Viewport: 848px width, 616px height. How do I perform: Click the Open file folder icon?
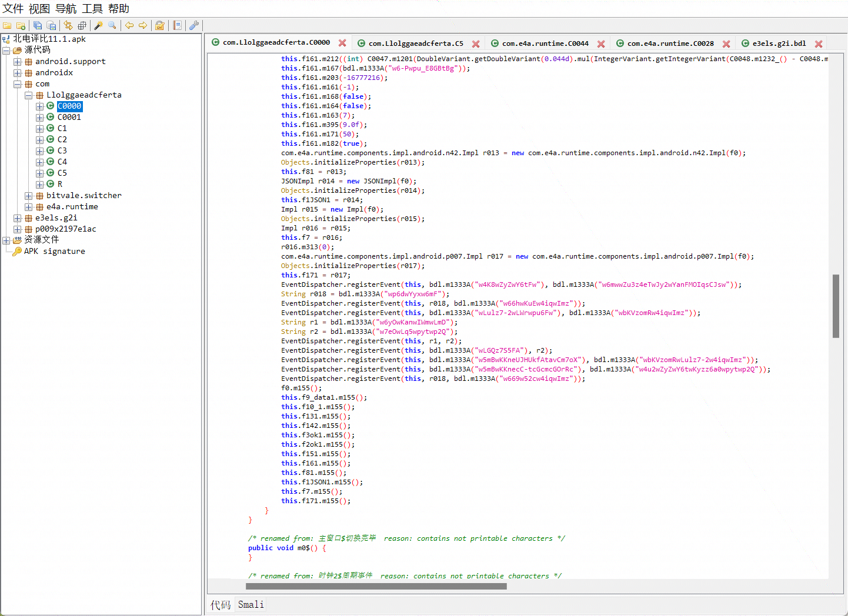pyautogui.click(x=7, y=25)
